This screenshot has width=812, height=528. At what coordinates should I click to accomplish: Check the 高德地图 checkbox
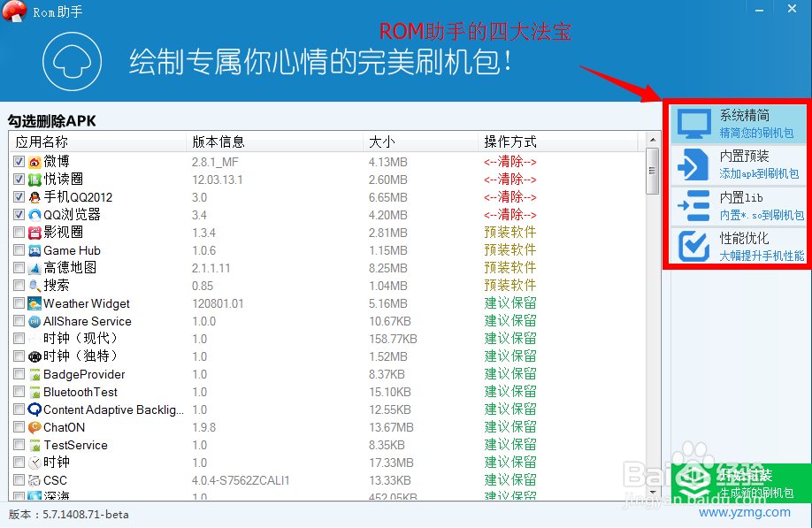pos(19,268)
